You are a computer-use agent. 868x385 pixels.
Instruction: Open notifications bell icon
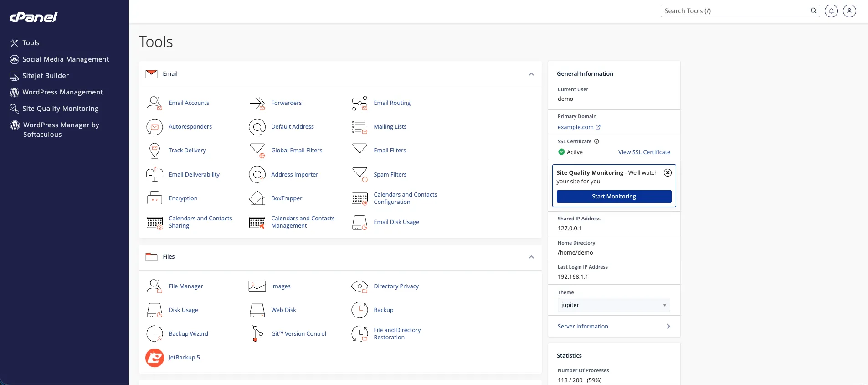point(831,11)
